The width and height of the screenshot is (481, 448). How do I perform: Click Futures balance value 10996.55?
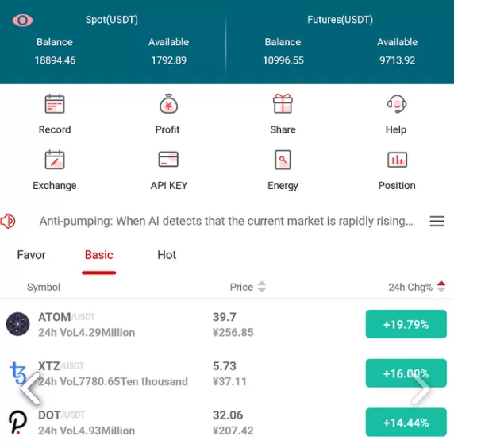(283, 60)
